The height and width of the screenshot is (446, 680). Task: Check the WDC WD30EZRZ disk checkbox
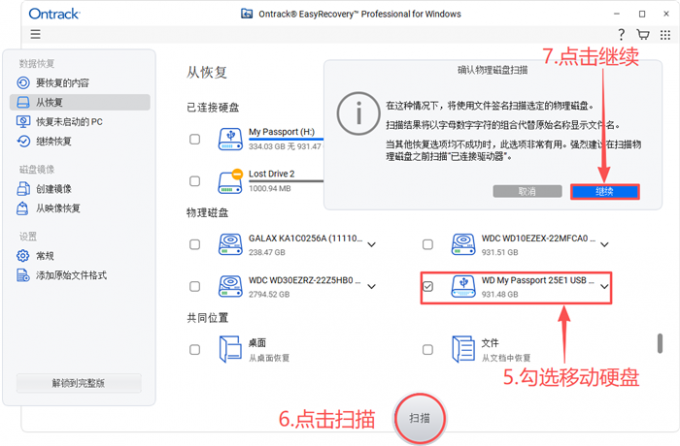[195, 286]
